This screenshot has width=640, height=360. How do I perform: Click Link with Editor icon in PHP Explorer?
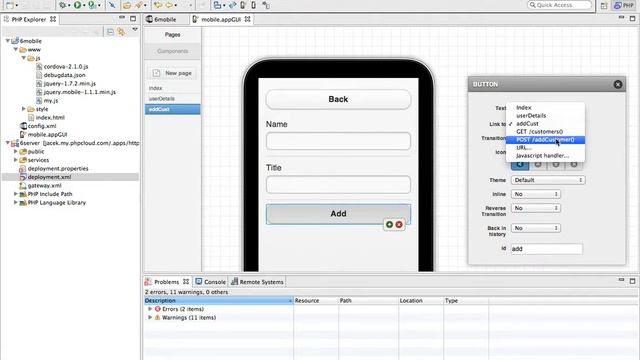[x=121, y=31]
